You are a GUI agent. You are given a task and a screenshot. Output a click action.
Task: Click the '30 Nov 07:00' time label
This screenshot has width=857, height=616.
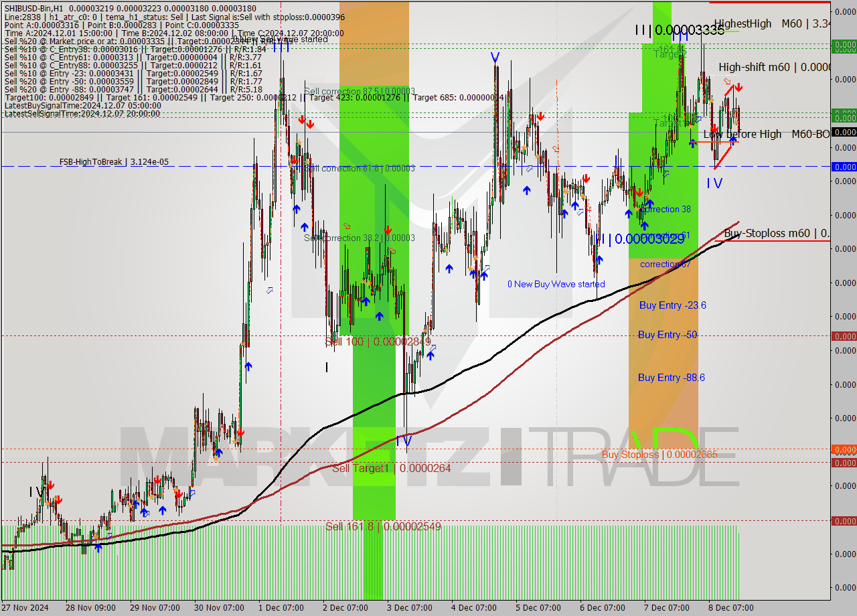pos(219,607)
